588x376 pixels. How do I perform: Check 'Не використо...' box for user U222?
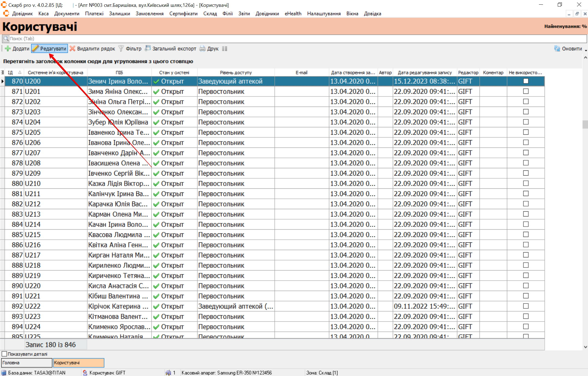[526, 306]
